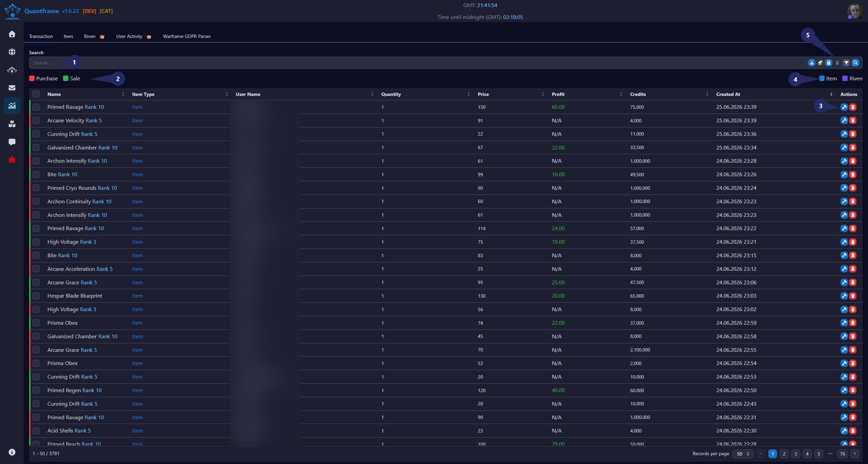Delete the Primed Regen Rank 10 transaction

point(853,390)
